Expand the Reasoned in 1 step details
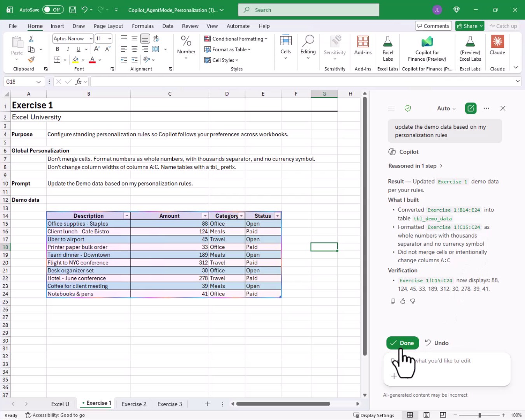Viewport: 525px width, 420px height. pyautogui.click(x=415, y=166)
